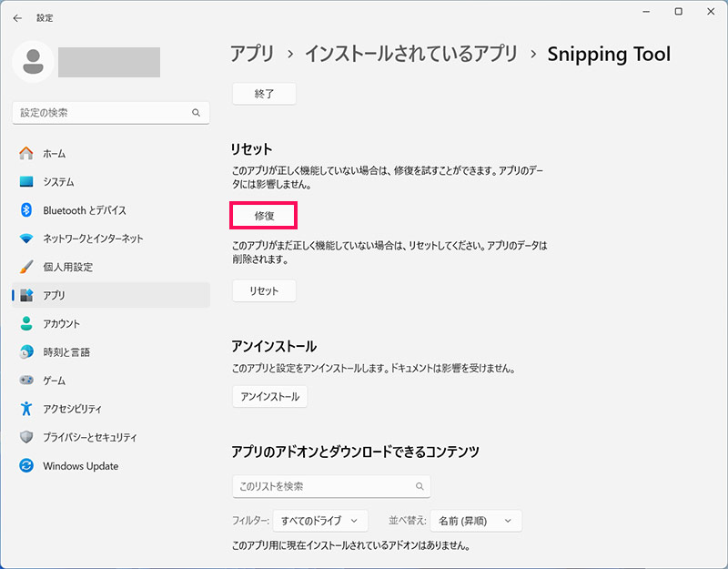Select ネットワークとインターネット in sidebar
This screenshot has width=728, height=569.
pyautogui.click(x=111, y=239)
